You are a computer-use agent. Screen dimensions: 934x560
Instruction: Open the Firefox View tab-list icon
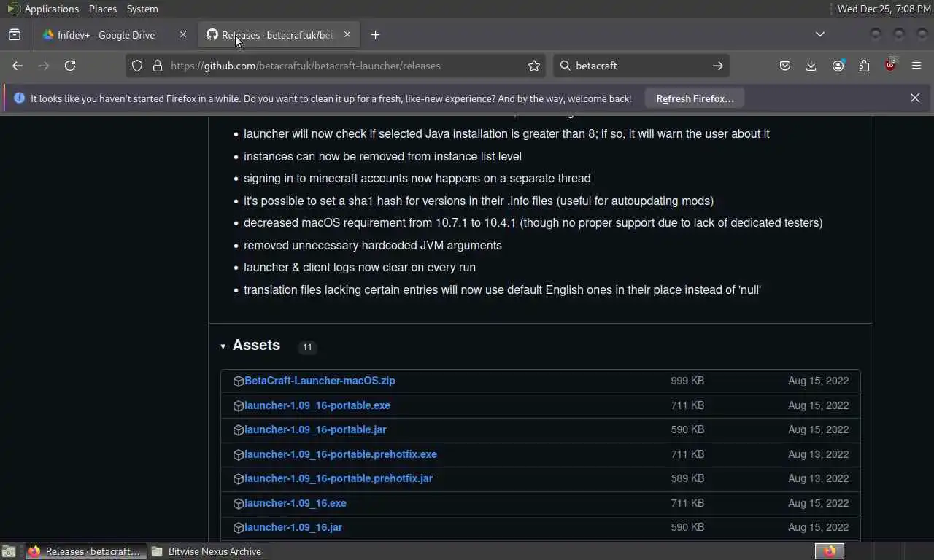15,34
